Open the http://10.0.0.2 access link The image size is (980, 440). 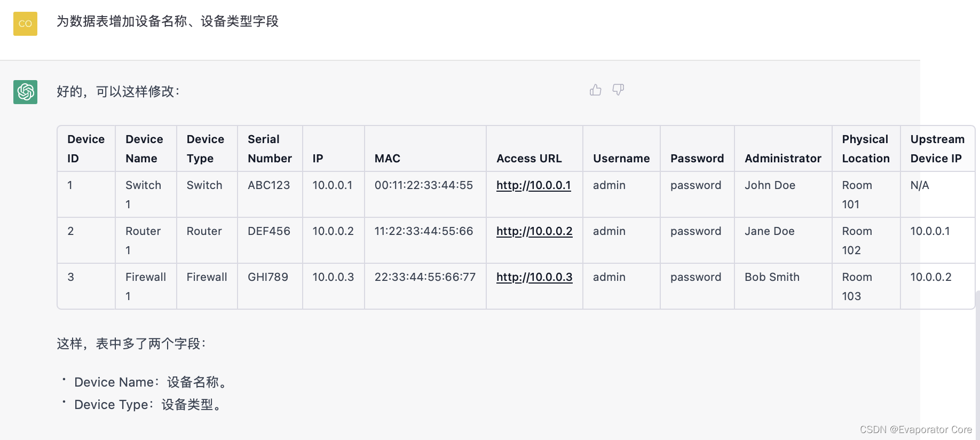pyautogui.click(x=534, y=231)
